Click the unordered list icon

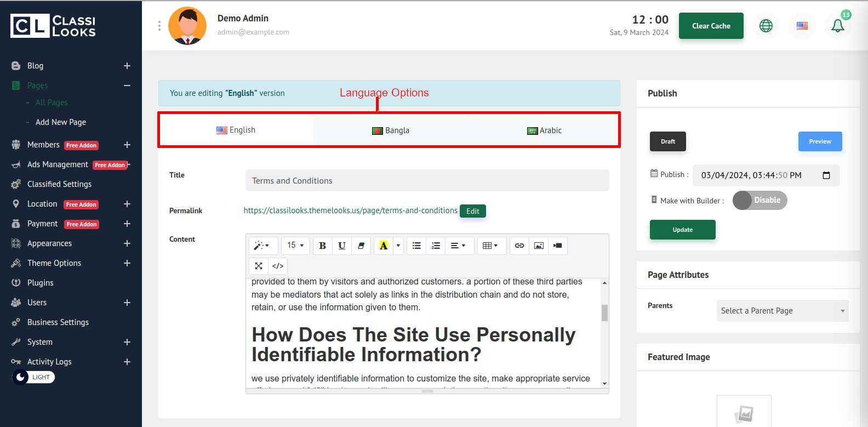(416, 246)
